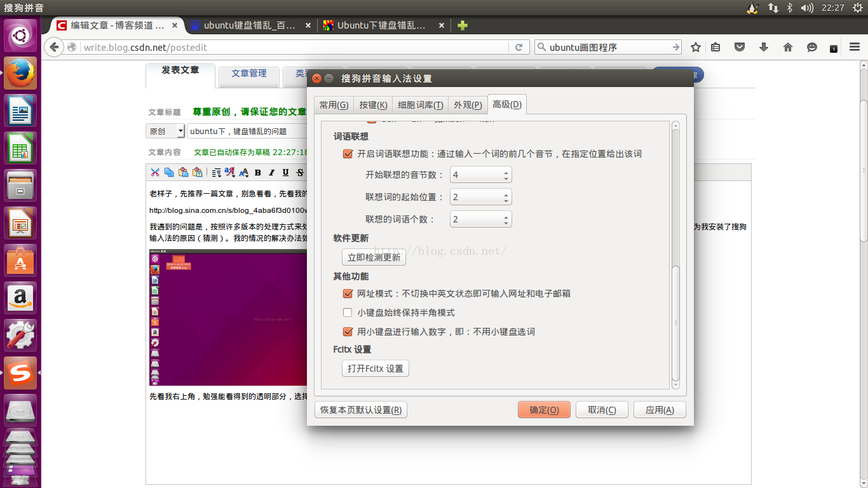Open the Ubuntu Dash button
Image resolution: width=868 pixels, height=488 pixels.
coord(21,36)
